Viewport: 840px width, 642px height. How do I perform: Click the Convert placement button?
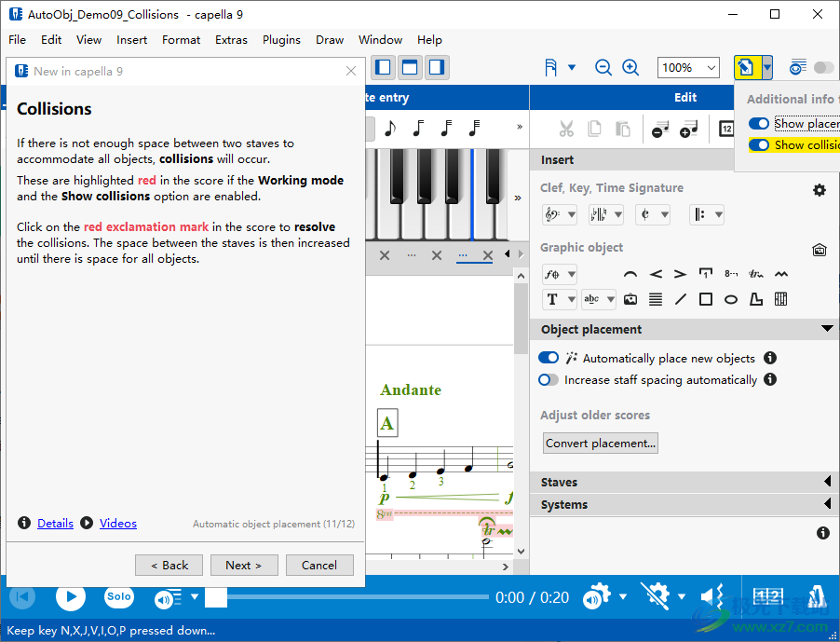tap(602, 444)
